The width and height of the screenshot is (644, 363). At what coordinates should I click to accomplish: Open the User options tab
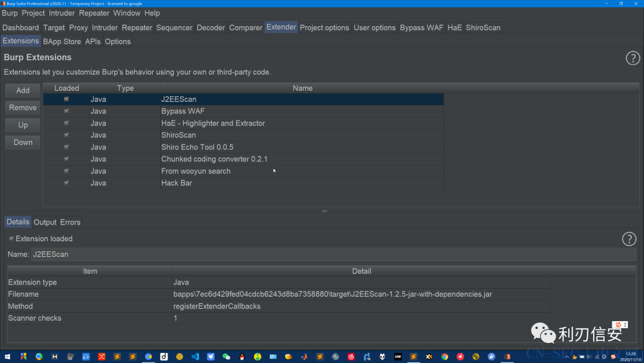click(x=374, y=27)
